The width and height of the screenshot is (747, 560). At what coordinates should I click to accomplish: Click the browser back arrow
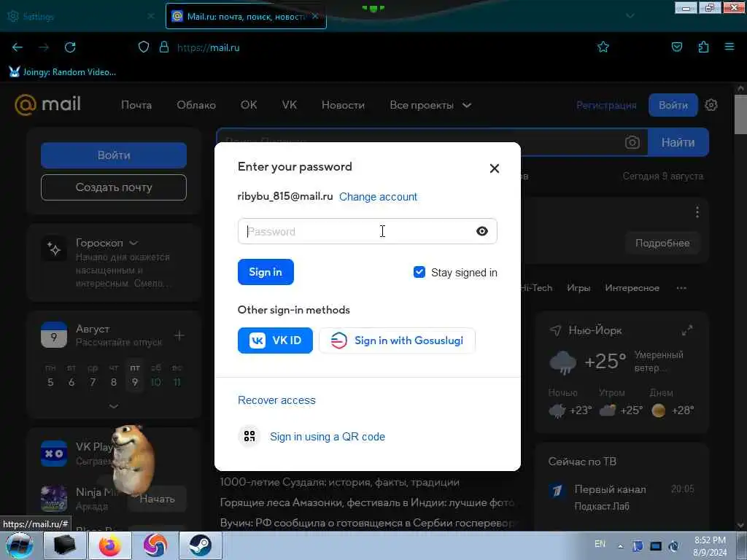[x=18, y=47]
